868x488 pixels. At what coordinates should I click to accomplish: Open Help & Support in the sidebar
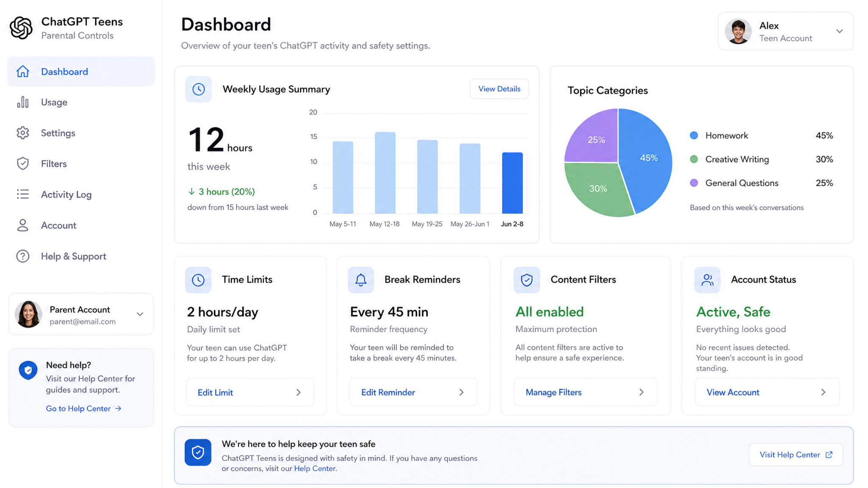tap(81, 256)
